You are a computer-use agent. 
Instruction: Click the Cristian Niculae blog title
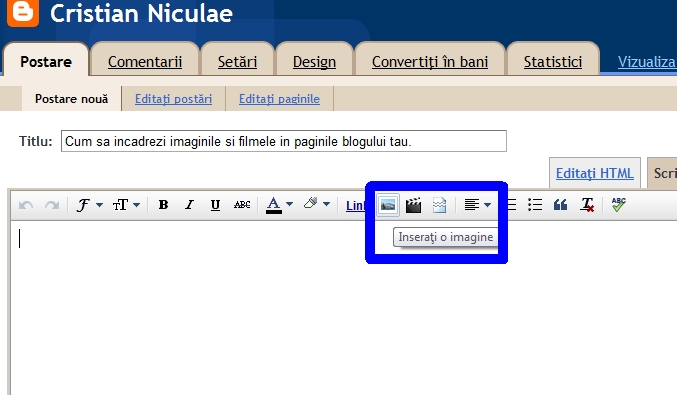point(141,13)
